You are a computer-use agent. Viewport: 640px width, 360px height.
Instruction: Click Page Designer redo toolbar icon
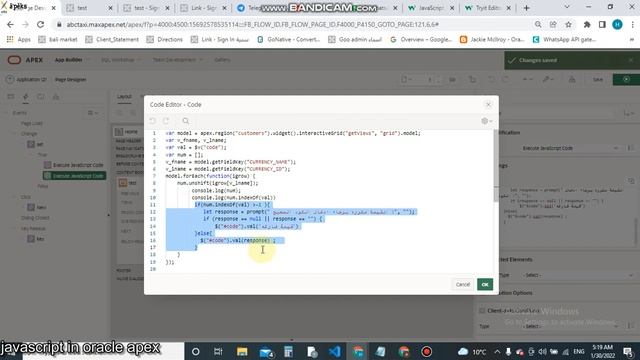pos(505,80)
